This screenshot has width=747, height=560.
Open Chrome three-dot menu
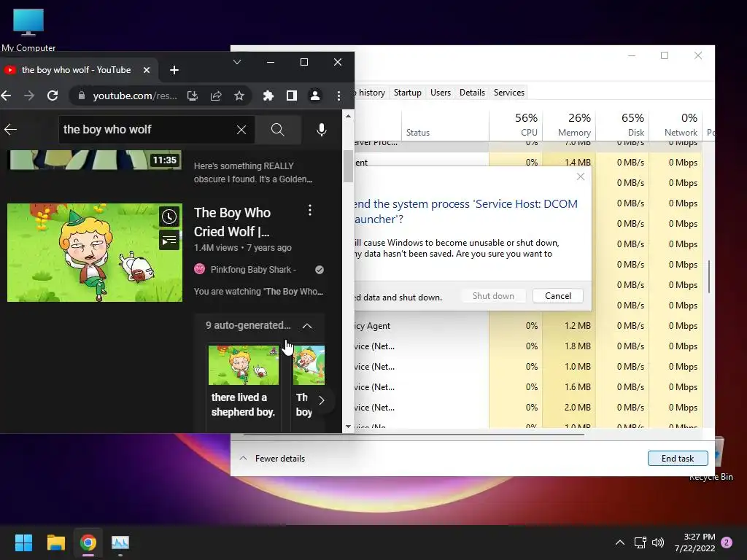(338, 96)
